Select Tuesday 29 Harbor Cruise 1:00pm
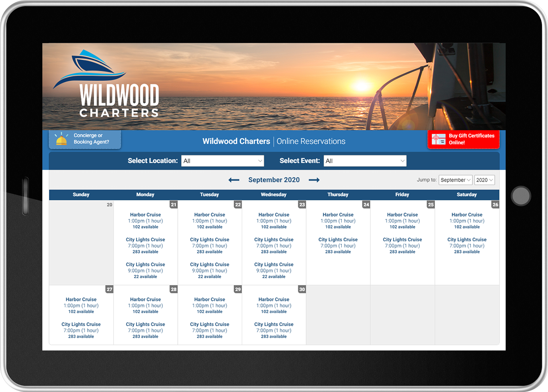The width and height of the screenshot is (548, 392). click(x=210, y=305)
